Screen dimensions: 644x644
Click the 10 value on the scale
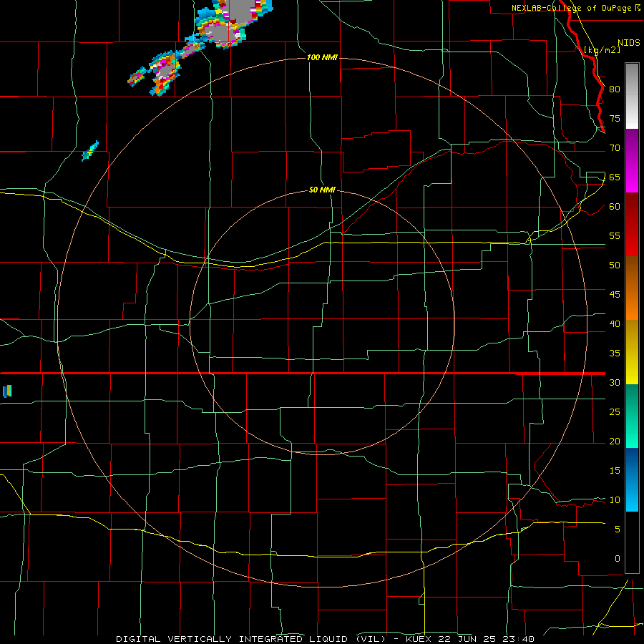click(x=615, y=500)
